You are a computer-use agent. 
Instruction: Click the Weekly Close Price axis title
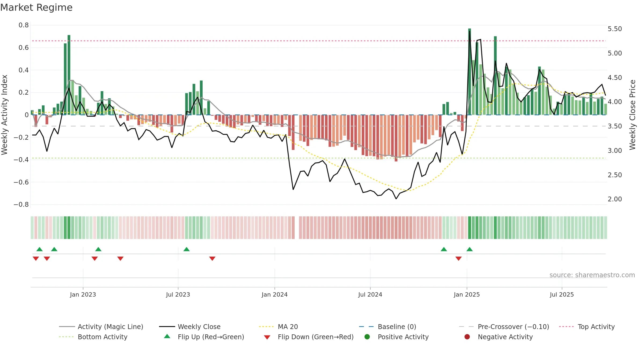pos(632,115)
